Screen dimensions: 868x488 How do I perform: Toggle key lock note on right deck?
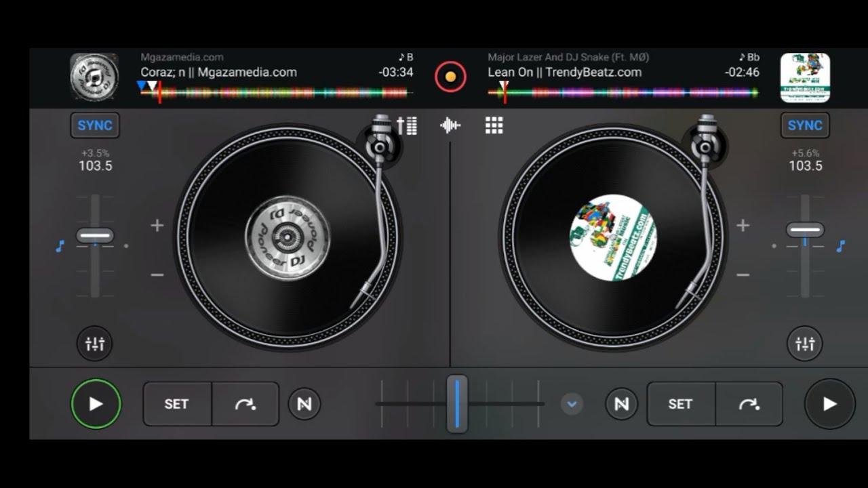coord(841,246)
